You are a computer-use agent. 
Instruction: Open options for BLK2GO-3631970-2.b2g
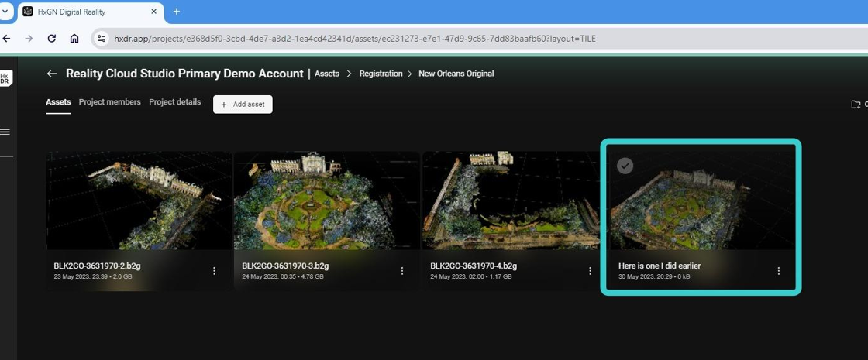214,270
